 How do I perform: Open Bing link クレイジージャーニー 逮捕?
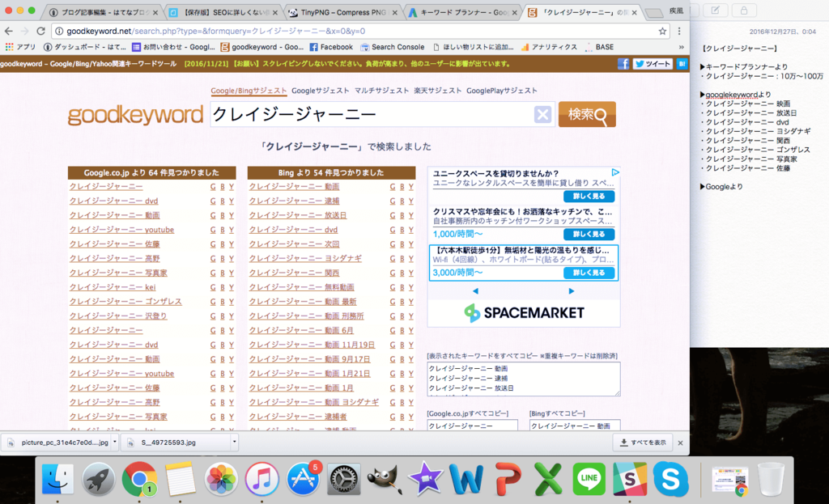point(295,201)
